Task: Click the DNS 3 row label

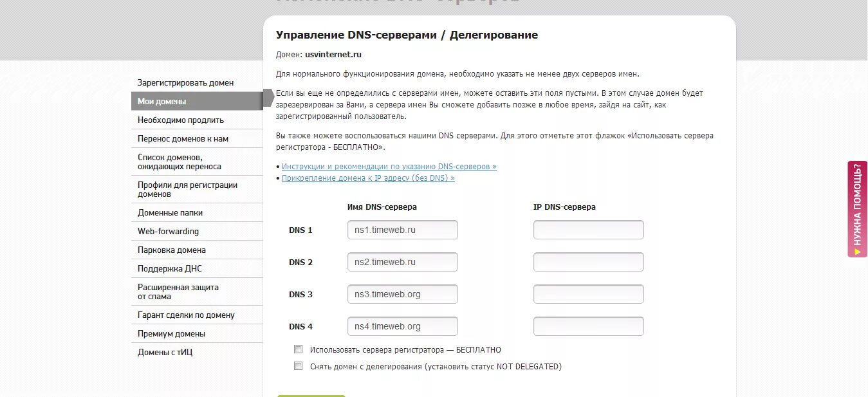Action: click(x=300, y=294)
